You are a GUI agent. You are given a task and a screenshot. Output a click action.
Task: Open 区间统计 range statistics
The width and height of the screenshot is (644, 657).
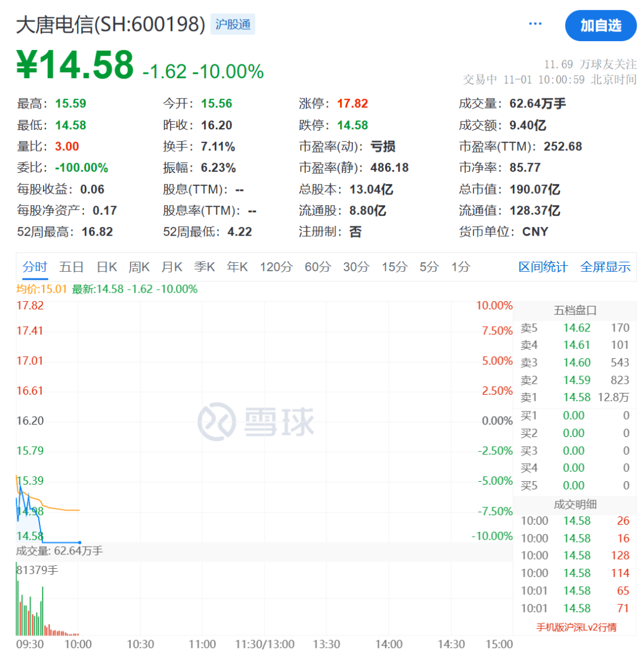point(543,266)
